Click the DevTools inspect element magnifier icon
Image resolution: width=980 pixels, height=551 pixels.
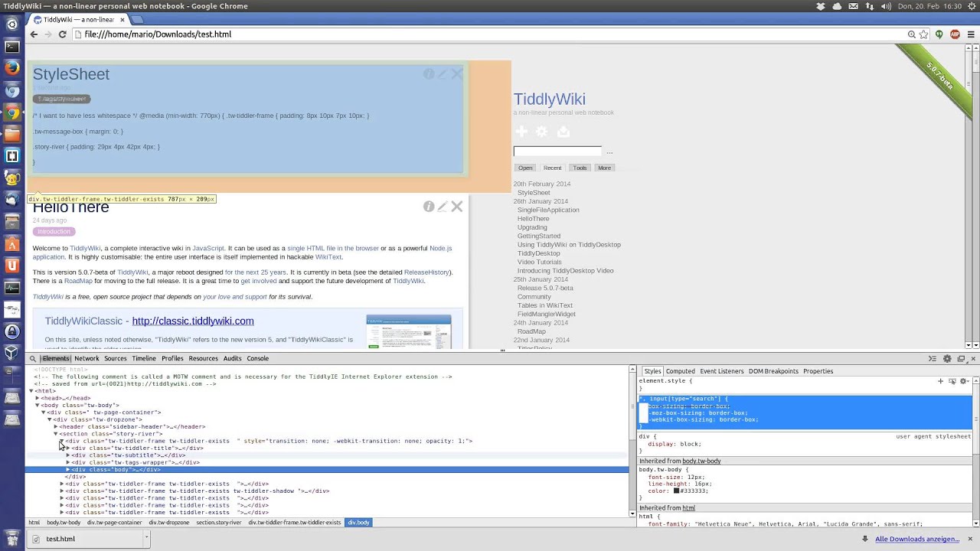tap(33, 358)
